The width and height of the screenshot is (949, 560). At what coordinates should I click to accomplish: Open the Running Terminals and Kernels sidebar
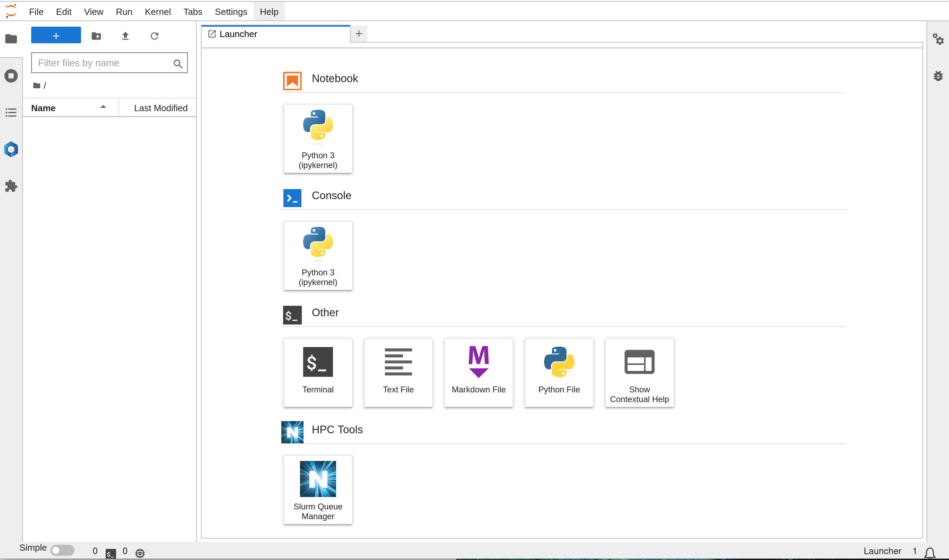[11, 76]
